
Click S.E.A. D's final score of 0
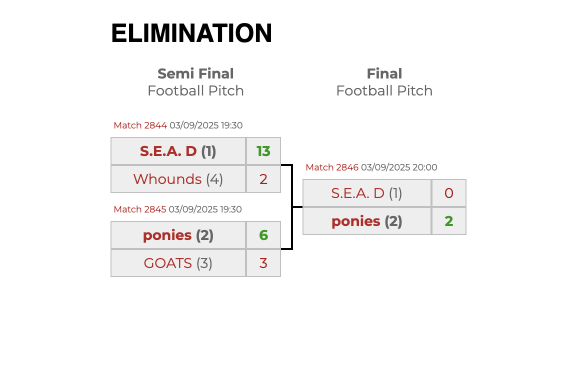pyautogui.click(x=449, y=193)
